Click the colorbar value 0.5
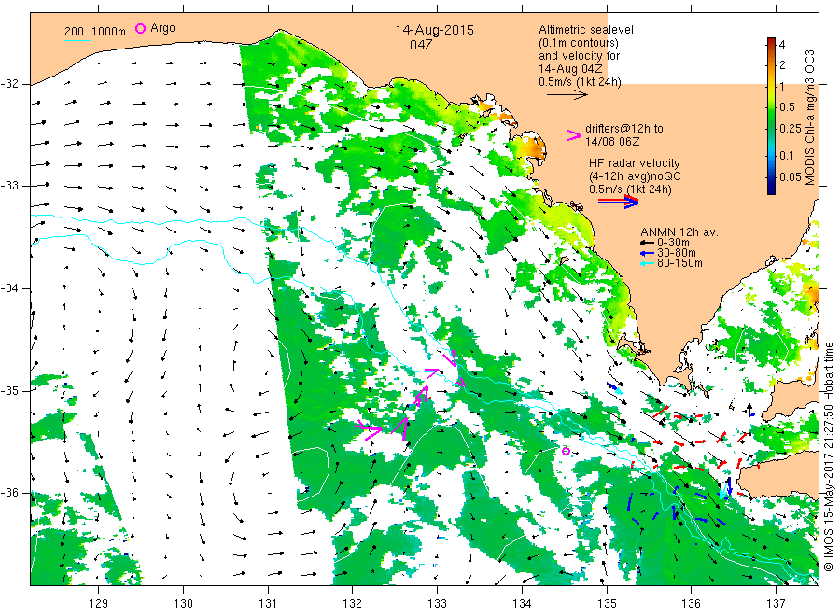This screenshot has width=840, height=616. coord(787,106)
